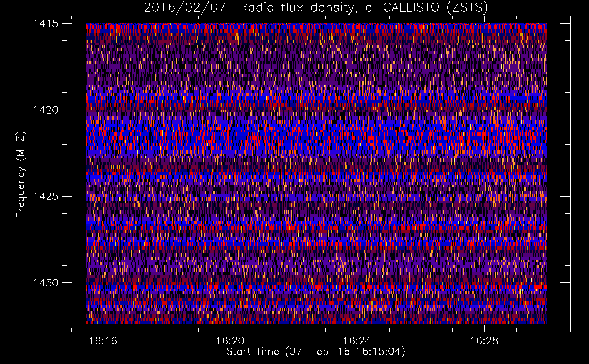Click the 'Frequency (MHZ)' axis label

point(21,174)
